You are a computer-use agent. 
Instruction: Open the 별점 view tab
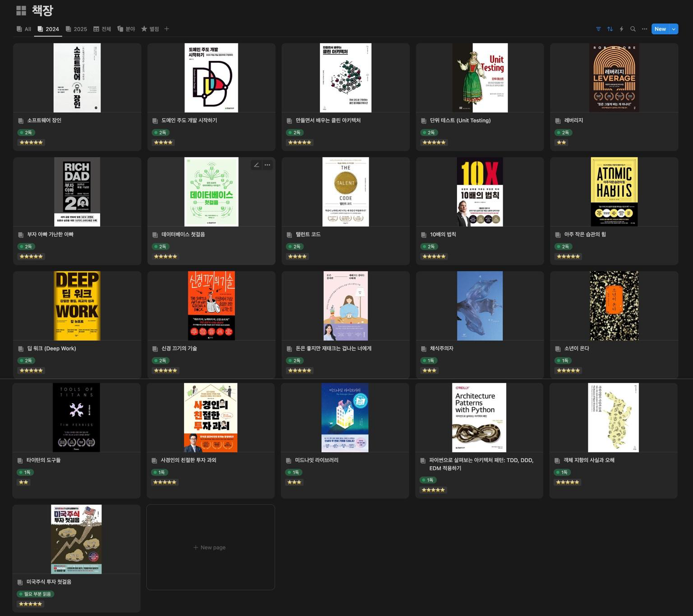[x=150, y=29]
